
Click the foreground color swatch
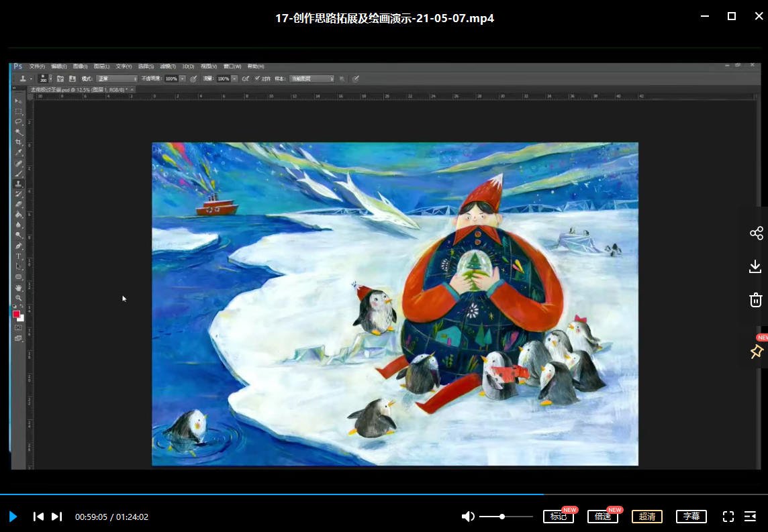click(16, 313)
